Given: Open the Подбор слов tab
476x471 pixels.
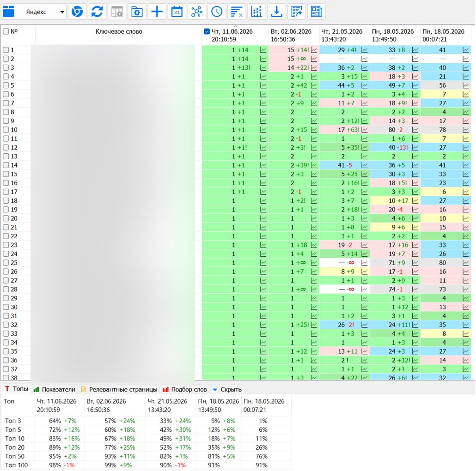Looking at the screenshot, I should click(x=185, y=389).
